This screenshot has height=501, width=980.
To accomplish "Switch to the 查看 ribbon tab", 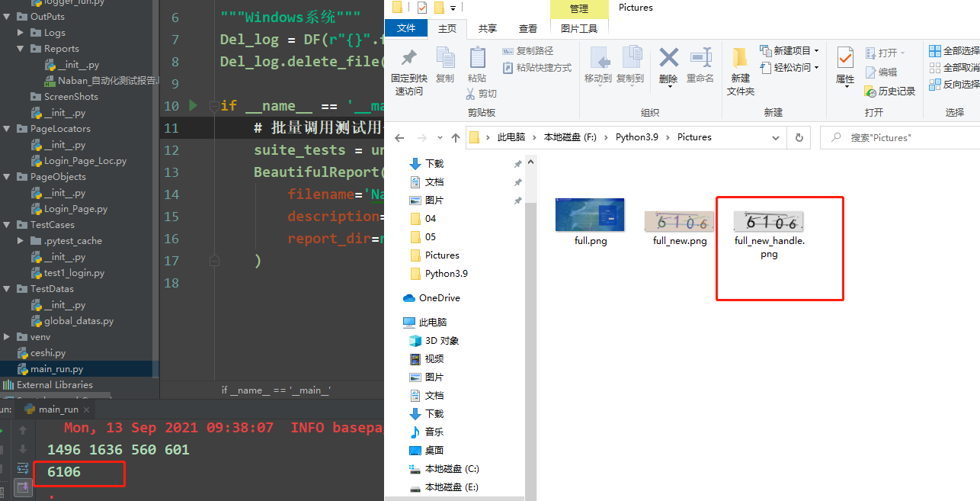I will tap(528, 28).
